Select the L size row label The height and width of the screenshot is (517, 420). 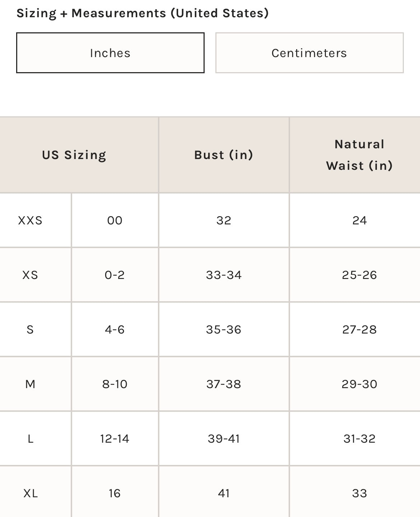[x=30, y=438]
